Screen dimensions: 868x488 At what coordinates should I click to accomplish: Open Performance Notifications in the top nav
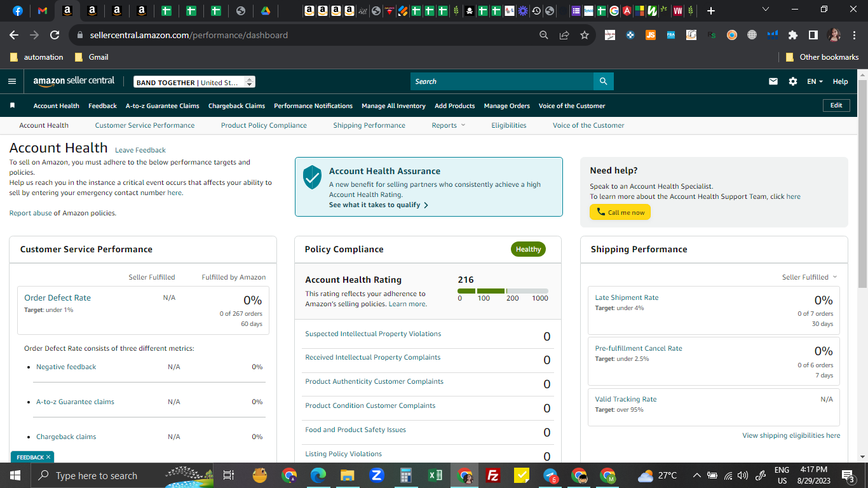(x=313, y=105)
